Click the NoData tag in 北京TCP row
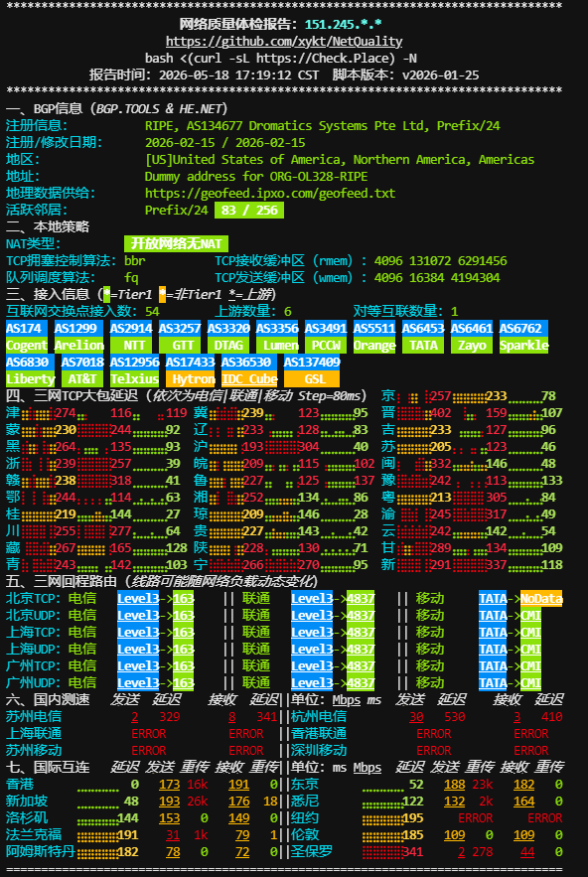The image size is (588, 877). point(541,599)
